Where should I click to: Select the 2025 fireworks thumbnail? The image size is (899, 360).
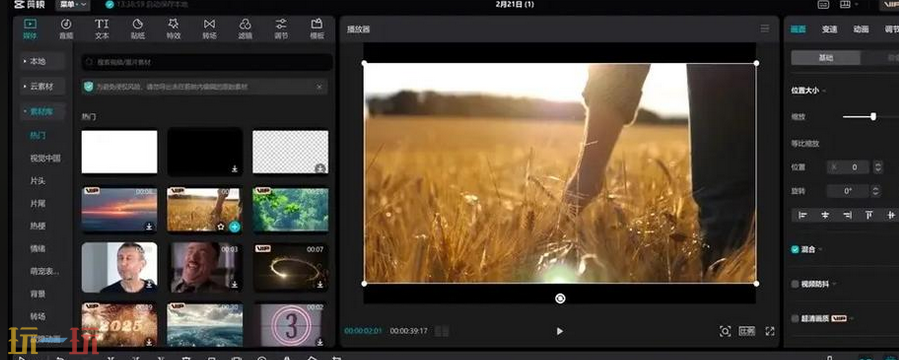point(119,325)
